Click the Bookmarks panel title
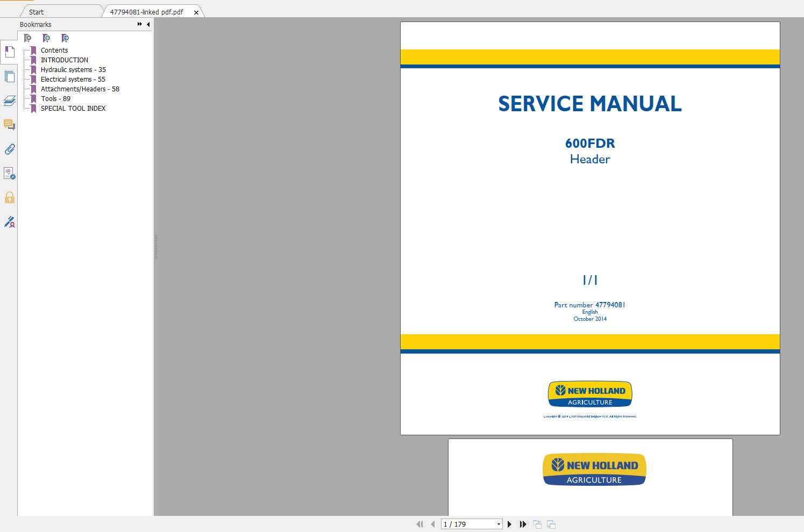 (x=35, y=24)
